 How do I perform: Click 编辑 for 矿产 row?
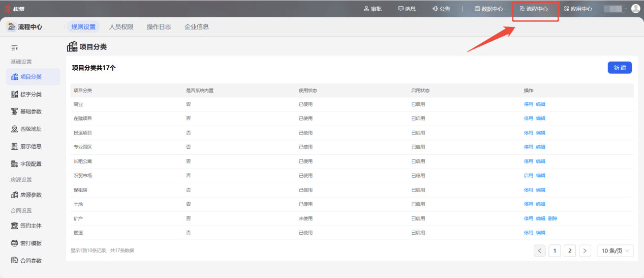point(540,218)
